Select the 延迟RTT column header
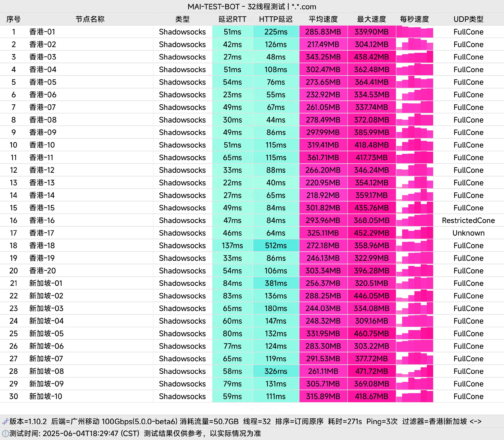 [x=232, y=19]
